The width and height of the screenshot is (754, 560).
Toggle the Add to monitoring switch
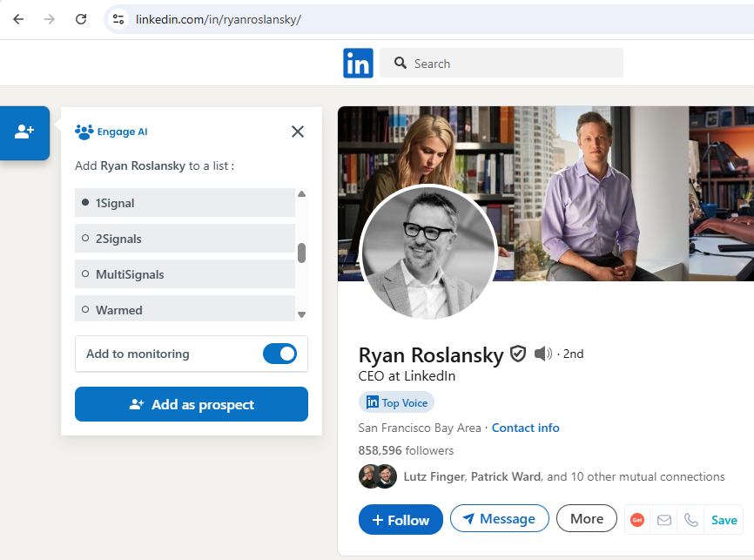(279, 354)
